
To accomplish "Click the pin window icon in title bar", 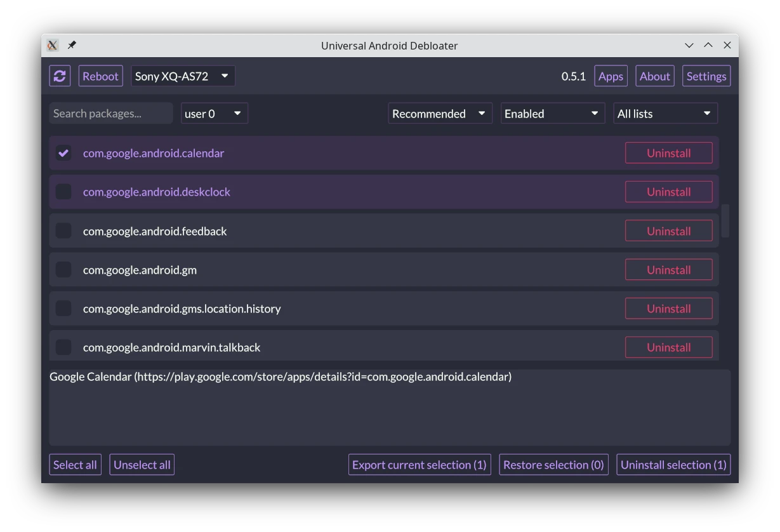I will tap(72, 45).
